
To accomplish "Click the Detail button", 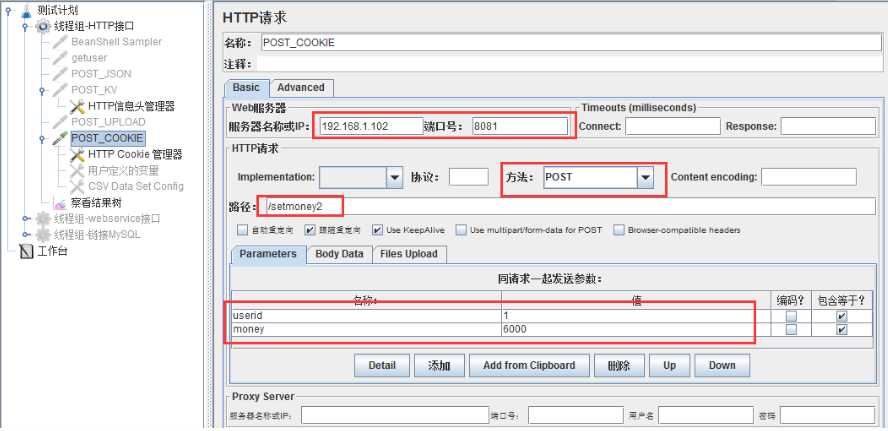I will point(382,365).
